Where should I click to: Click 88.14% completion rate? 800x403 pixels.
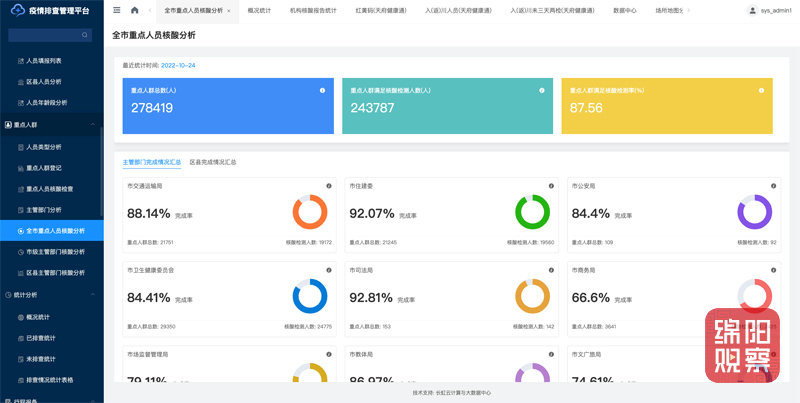point(148,214)
